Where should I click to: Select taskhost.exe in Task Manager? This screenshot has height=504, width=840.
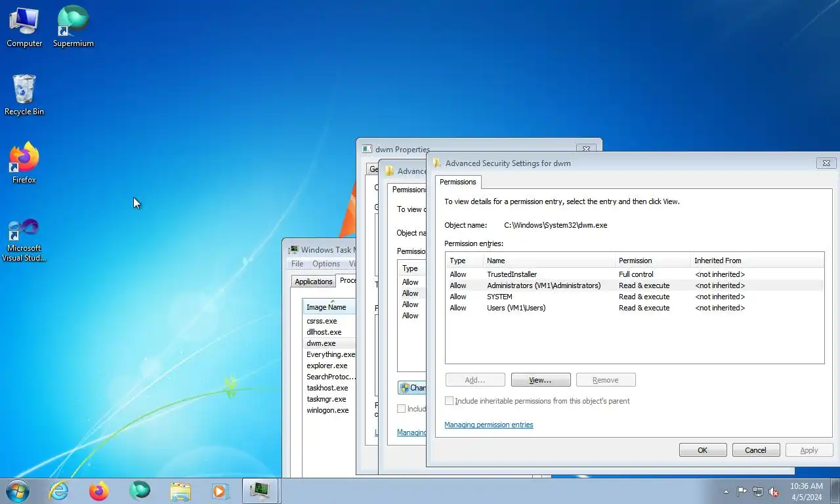[329, 388]
